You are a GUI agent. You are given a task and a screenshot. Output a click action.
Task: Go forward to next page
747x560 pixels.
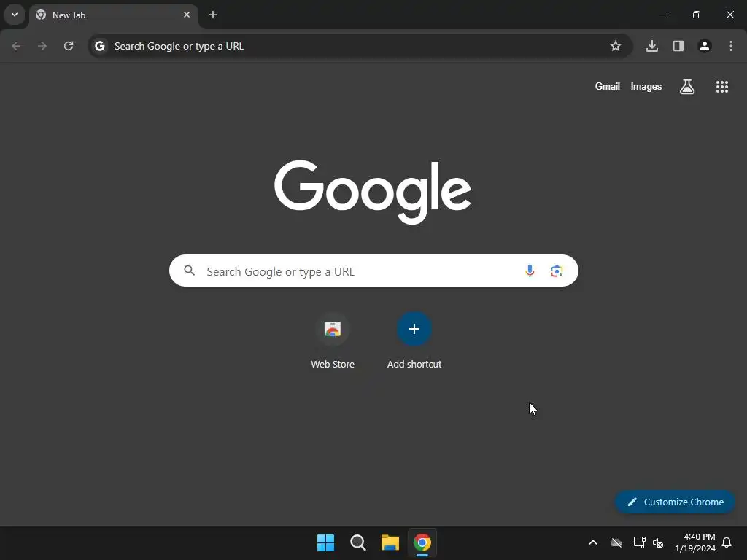(x=42, y=46)
